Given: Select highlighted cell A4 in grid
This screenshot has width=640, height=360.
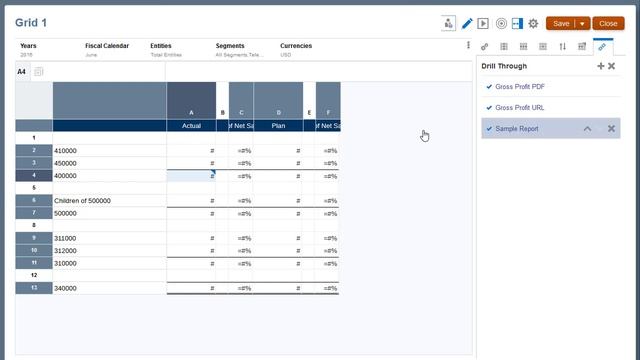Looking at the screenshot, I should tap(191, 176).
